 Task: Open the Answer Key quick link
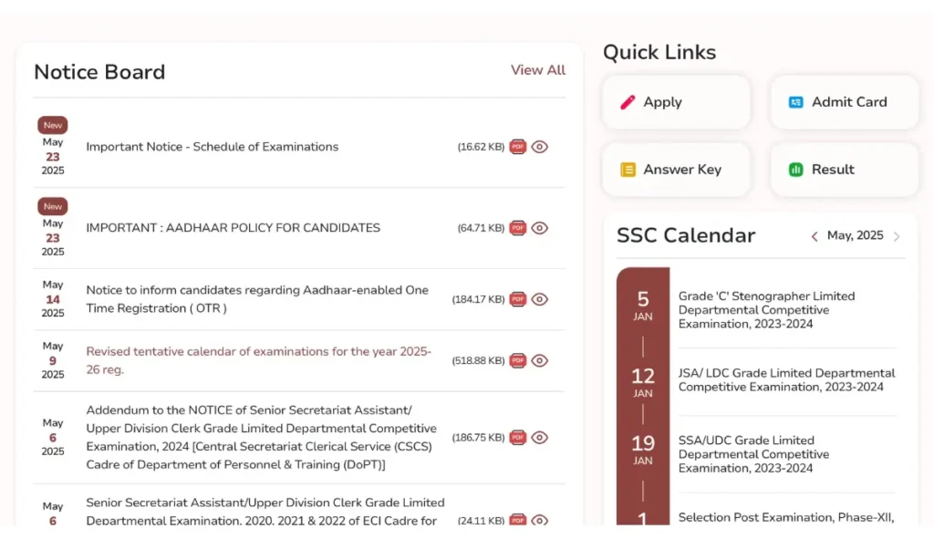(x=676, y=170)
